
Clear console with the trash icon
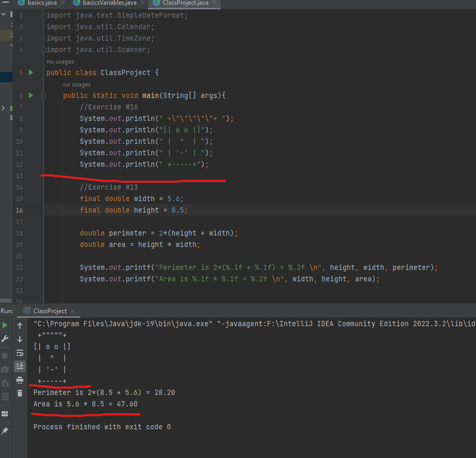click(x=20, y=393)
